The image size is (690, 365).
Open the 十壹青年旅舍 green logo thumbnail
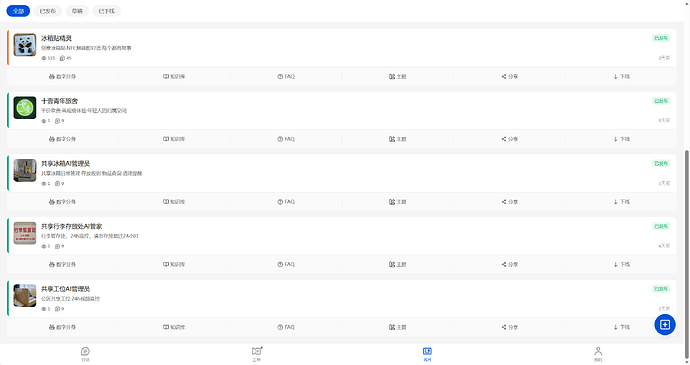tap(25, 108)
